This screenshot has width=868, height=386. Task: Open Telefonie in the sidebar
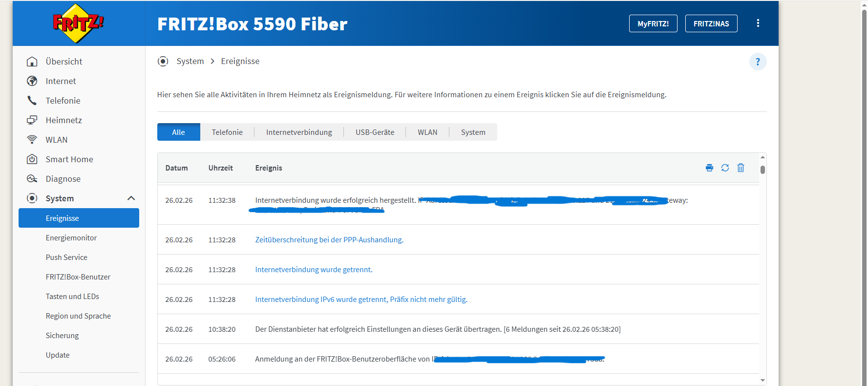pyautogui.click(x=63, y=101)
